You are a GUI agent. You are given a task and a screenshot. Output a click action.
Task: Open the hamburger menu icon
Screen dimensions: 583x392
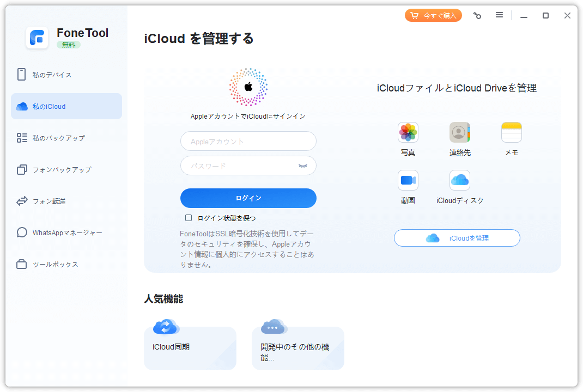click(499, 15)
